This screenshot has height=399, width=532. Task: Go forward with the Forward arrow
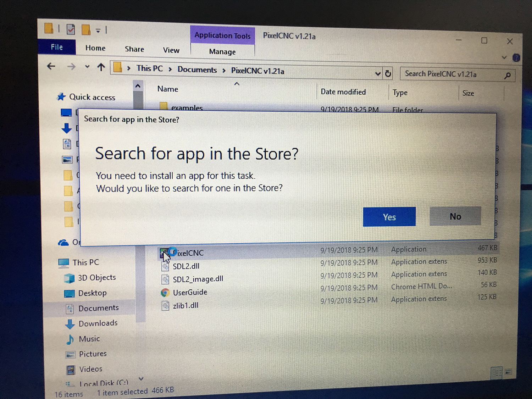coord(71,66)
